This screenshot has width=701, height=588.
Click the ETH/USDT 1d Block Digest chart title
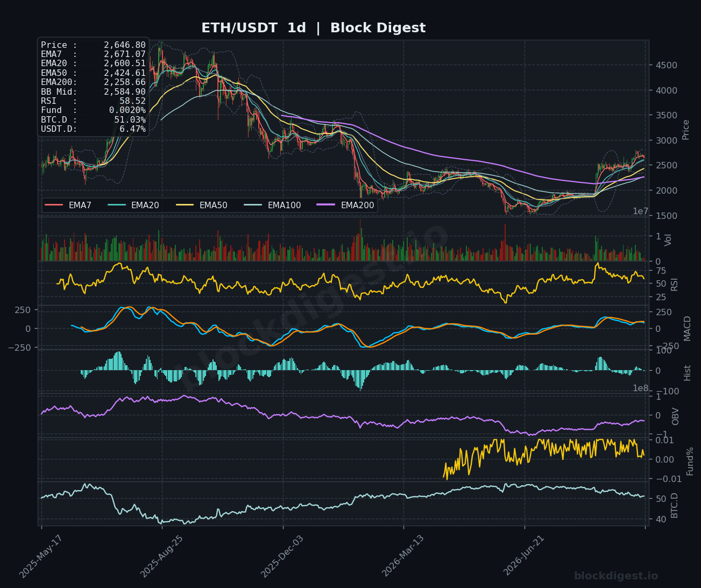[x=313, y=28]
